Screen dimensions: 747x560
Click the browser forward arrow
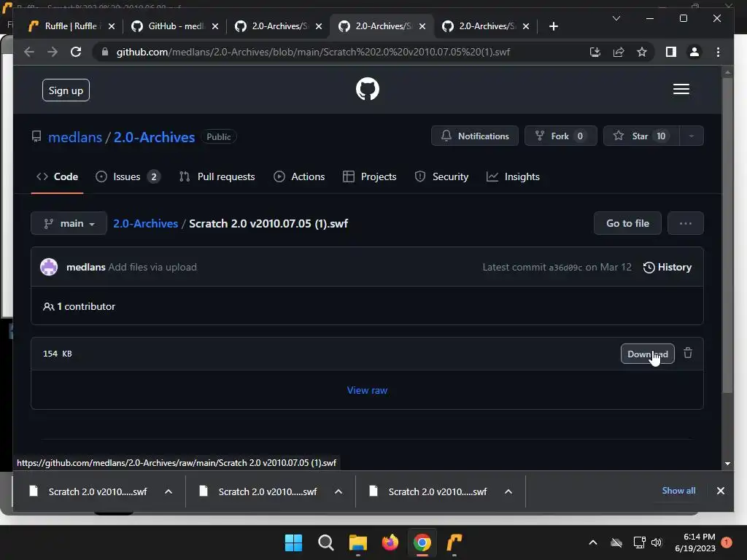click(53, 52)
